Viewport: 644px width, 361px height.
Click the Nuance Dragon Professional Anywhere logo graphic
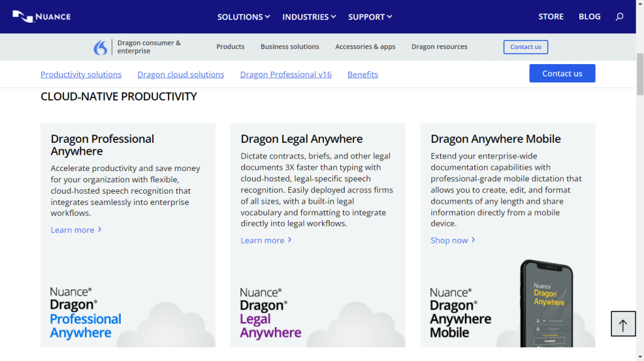[86, 313]
